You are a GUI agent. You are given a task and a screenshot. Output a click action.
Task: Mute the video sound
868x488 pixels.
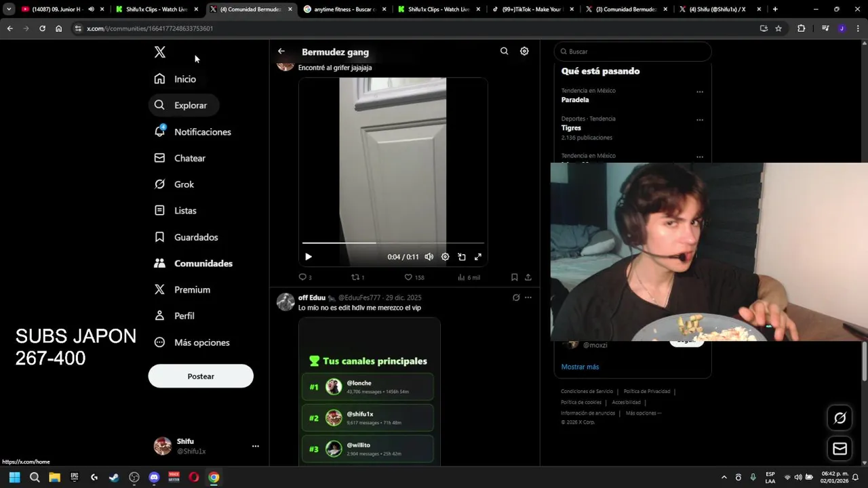pos(429,257)
